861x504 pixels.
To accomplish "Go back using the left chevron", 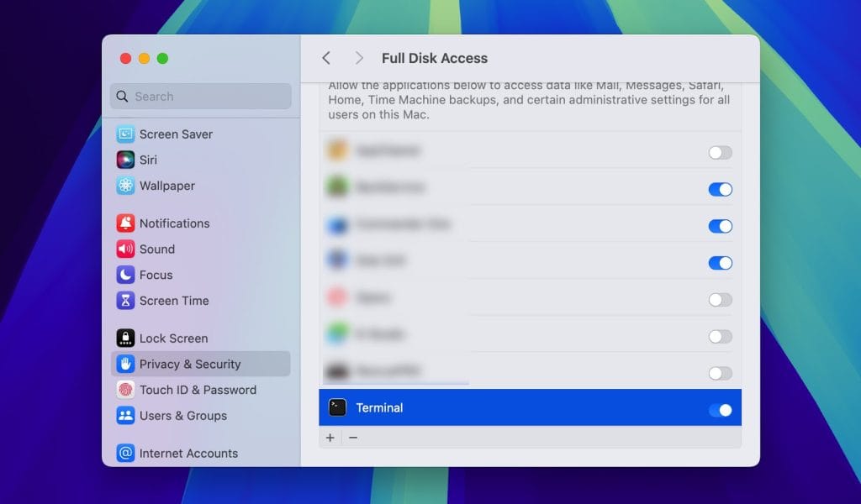I will (326, 58).
